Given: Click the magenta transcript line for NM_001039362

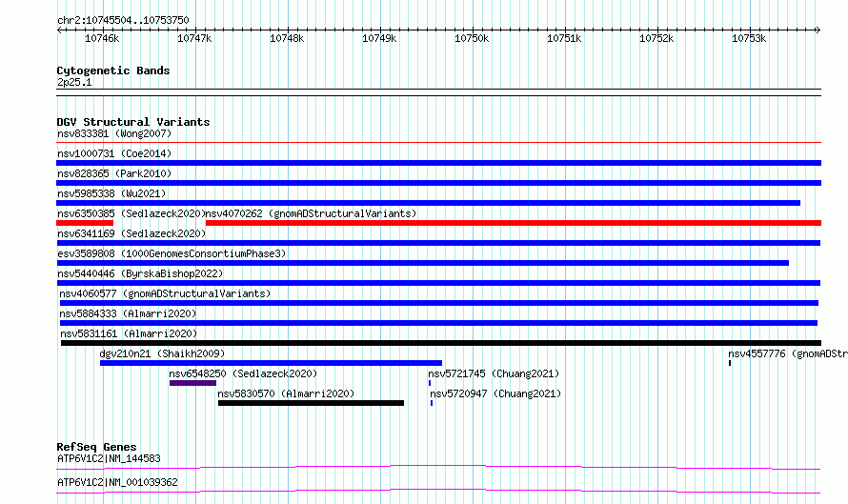Looking at the screenshot, I should [438, 491].
